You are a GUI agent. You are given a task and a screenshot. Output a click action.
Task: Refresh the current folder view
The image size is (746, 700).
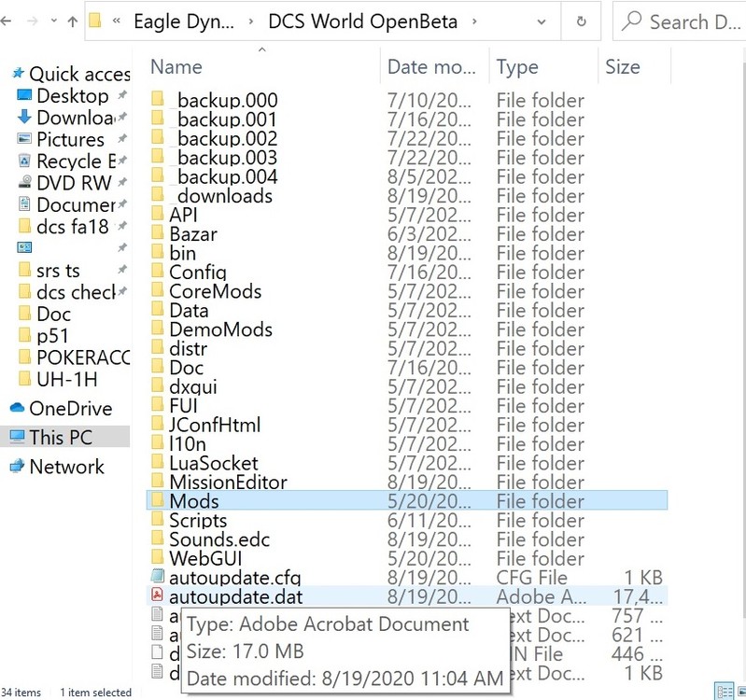tap(581, 21)
